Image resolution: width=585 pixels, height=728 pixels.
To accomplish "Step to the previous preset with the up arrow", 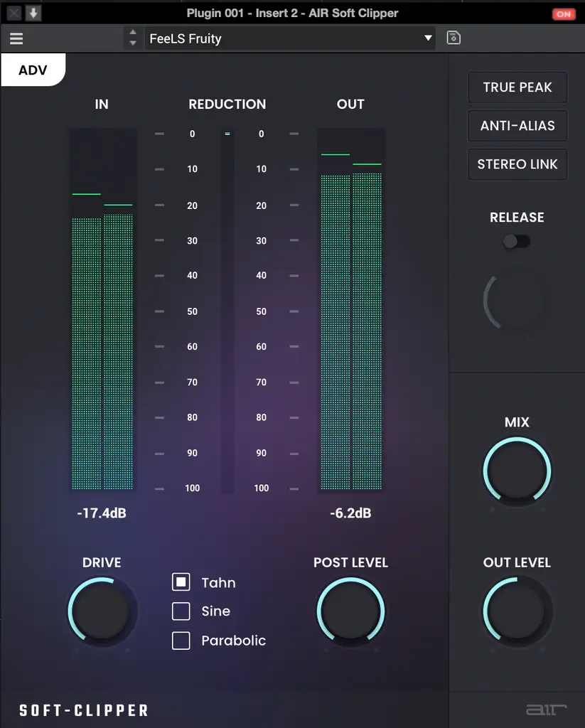I will (x=133, y=33).
